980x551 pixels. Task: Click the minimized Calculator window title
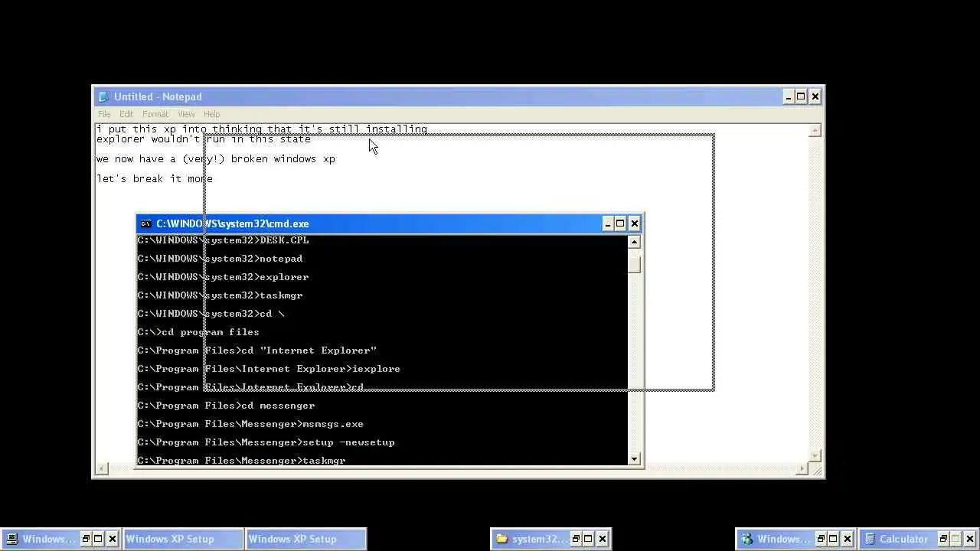point(903,539)
